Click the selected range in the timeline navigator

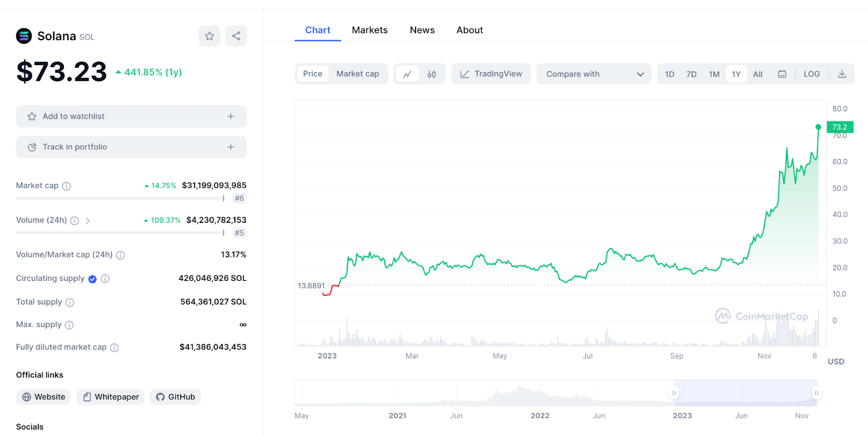tap(745, 393)
